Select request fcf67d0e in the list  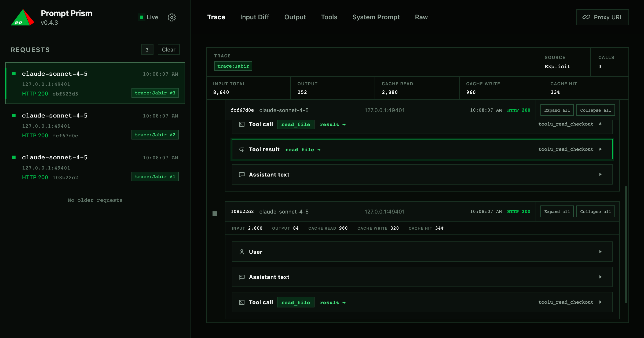pyautogui.click(x=95, y=125)
